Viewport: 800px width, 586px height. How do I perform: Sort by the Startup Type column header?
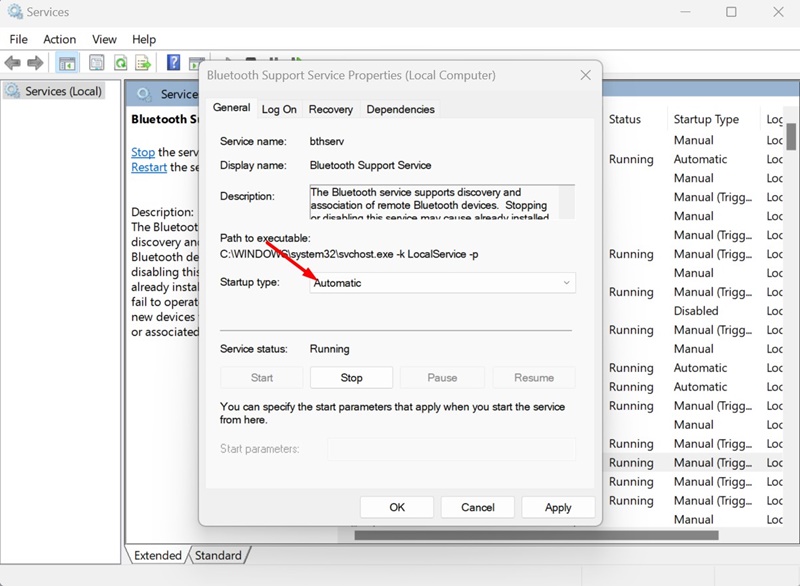pyautogui.click(x=706, y=119)
